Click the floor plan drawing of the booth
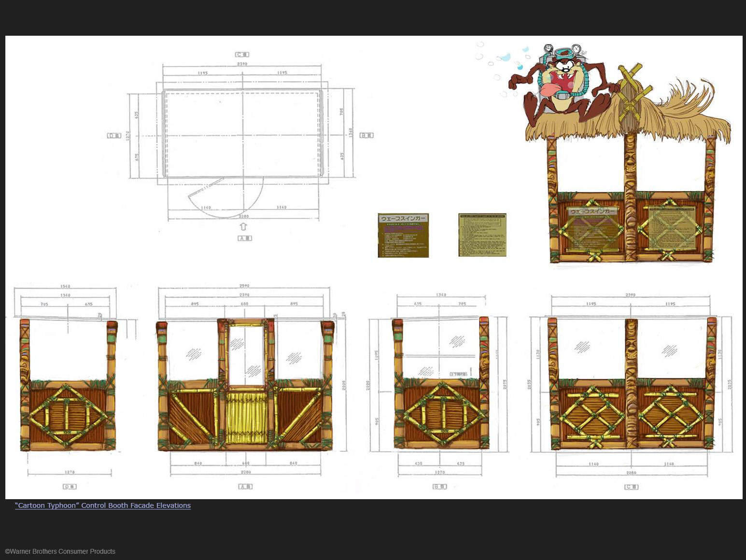746x560 pixels. point(240,146)
